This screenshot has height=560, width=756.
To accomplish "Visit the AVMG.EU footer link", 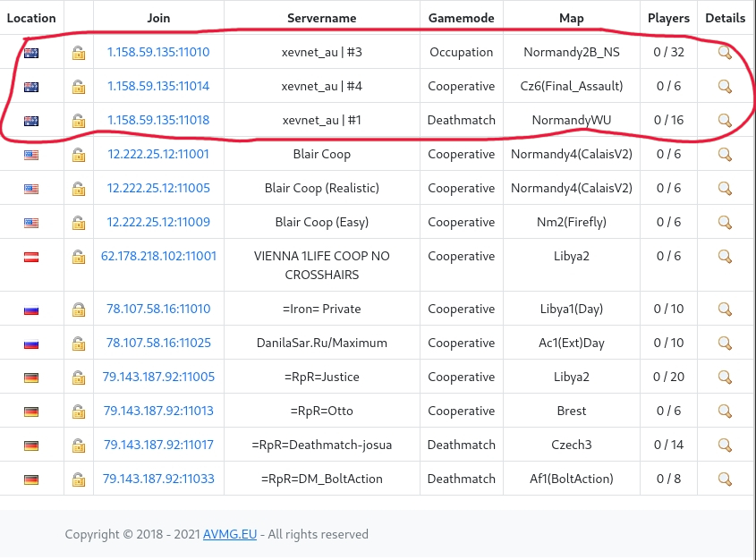I will tap(230, 534).
